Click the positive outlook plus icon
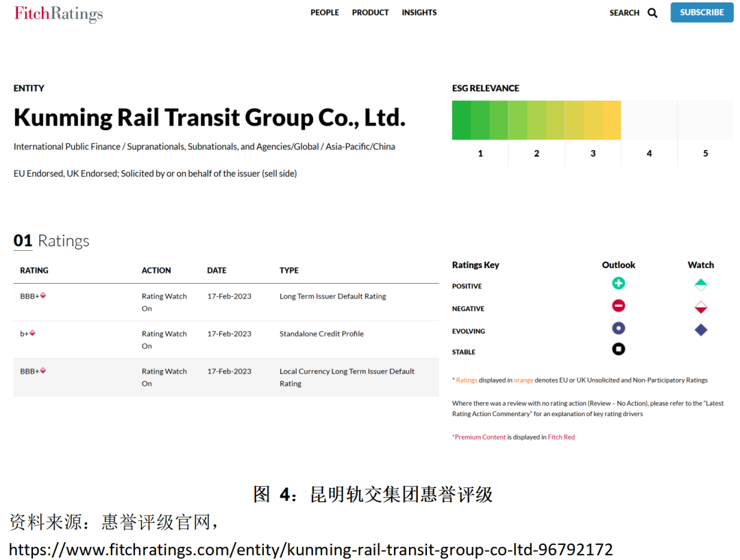740x560 pixels. [x=618, y=283]
